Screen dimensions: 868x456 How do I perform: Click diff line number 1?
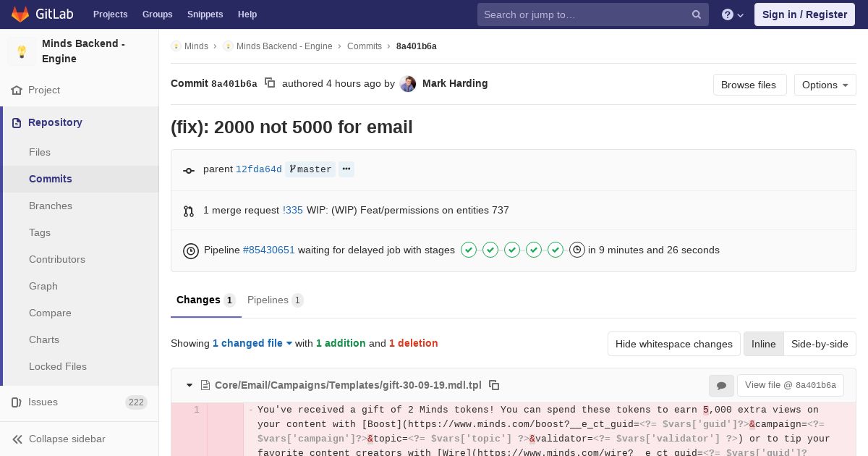coord(196,410)
